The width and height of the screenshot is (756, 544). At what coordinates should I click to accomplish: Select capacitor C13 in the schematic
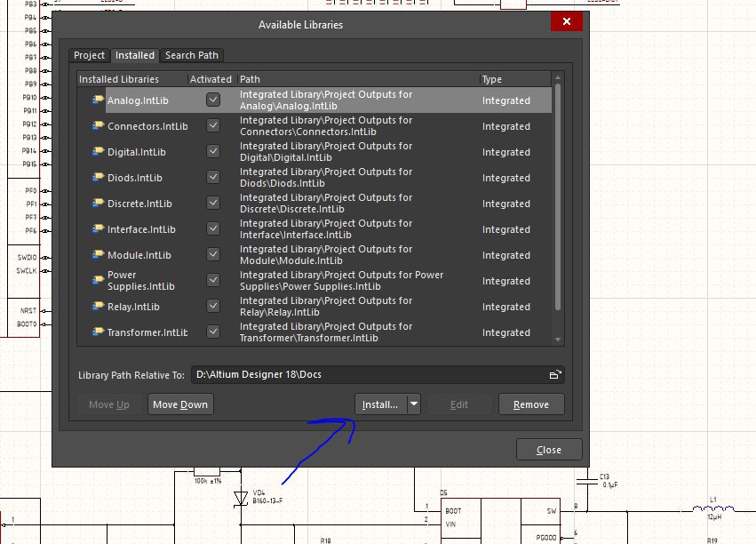(587, 480)
